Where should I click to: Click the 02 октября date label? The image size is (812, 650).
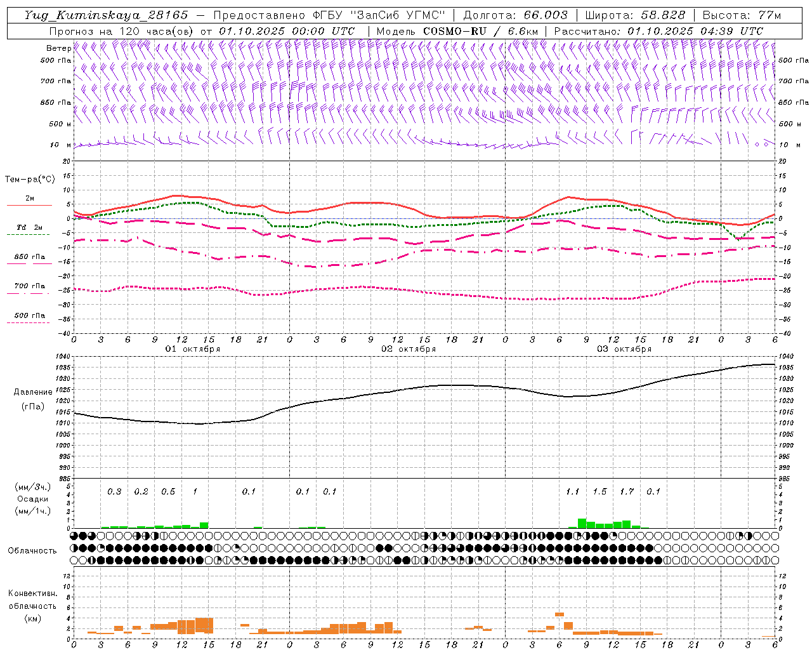[x=409, y=348]
